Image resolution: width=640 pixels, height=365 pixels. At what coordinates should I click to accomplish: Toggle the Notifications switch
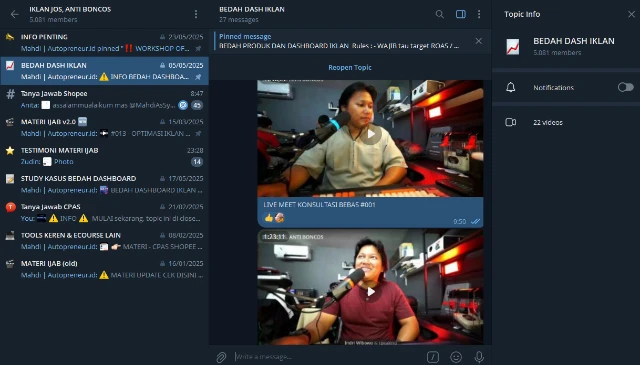pyautogui.click(x=625, y=87)
